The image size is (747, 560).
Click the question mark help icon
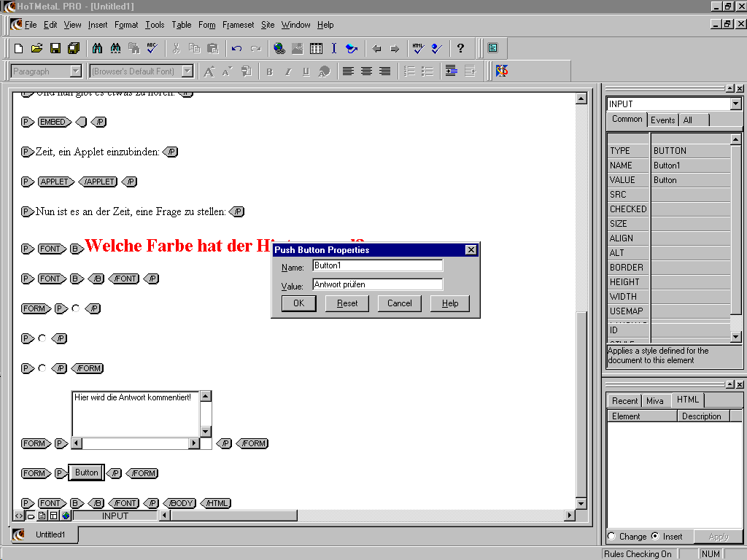point(460,49)
